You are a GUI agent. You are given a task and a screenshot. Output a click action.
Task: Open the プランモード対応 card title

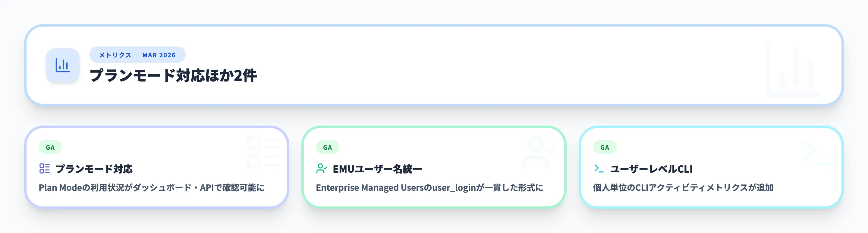click(94, 169)
